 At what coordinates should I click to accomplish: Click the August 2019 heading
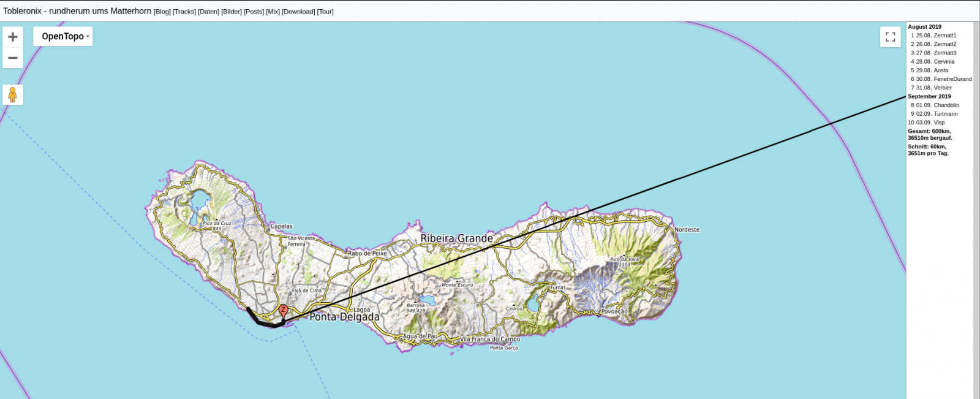click(x=924, y=27)
